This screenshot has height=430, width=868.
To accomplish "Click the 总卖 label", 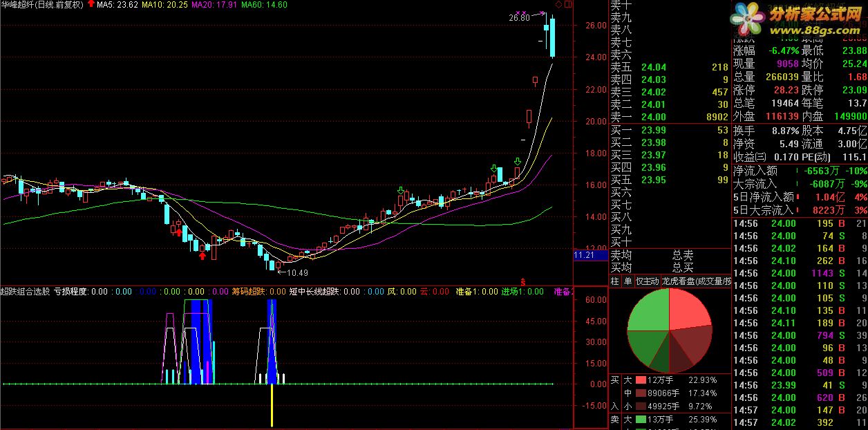I will [683, 255].
